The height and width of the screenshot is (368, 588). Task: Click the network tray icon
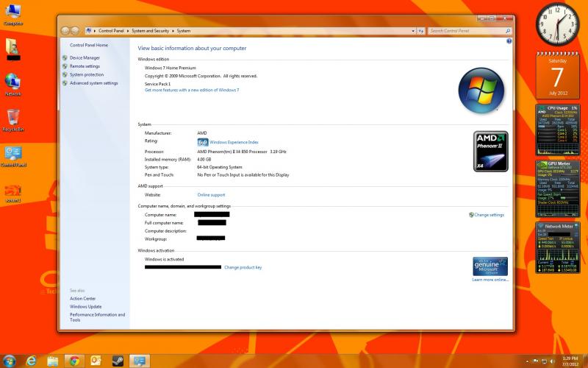[544, 361]
